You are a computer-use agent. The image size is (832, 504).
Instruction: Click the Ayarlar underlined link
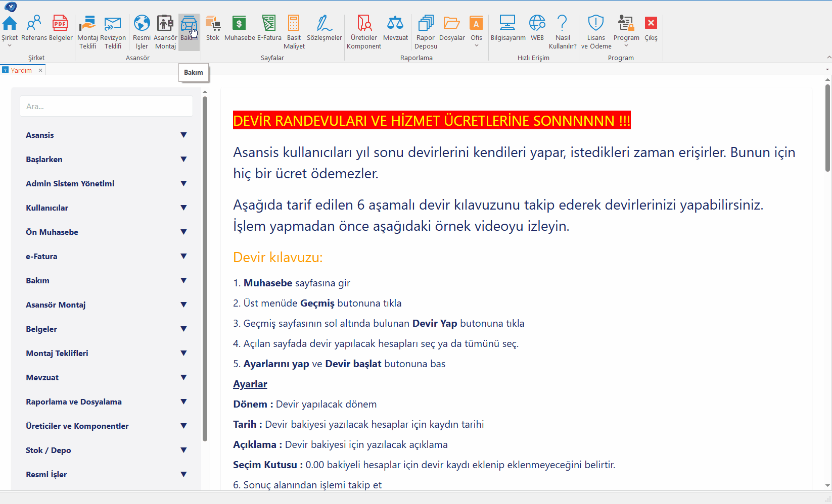pos(250,384)
